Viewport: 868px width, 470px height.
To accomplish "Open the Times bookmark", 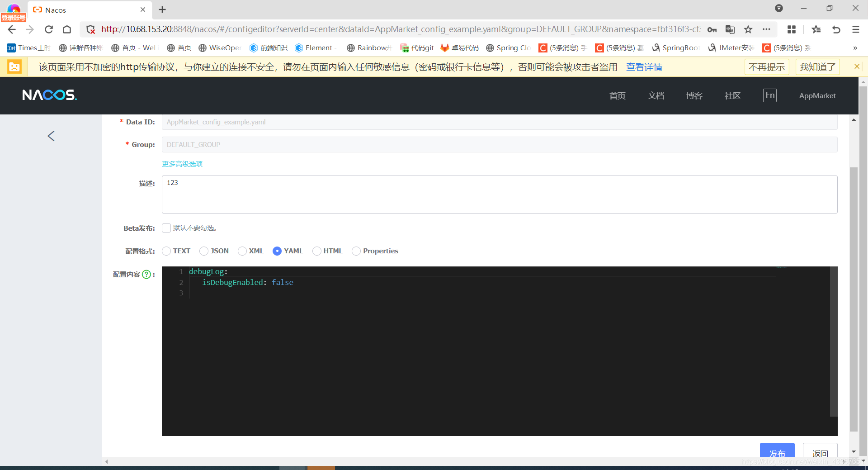I will 28,47.
